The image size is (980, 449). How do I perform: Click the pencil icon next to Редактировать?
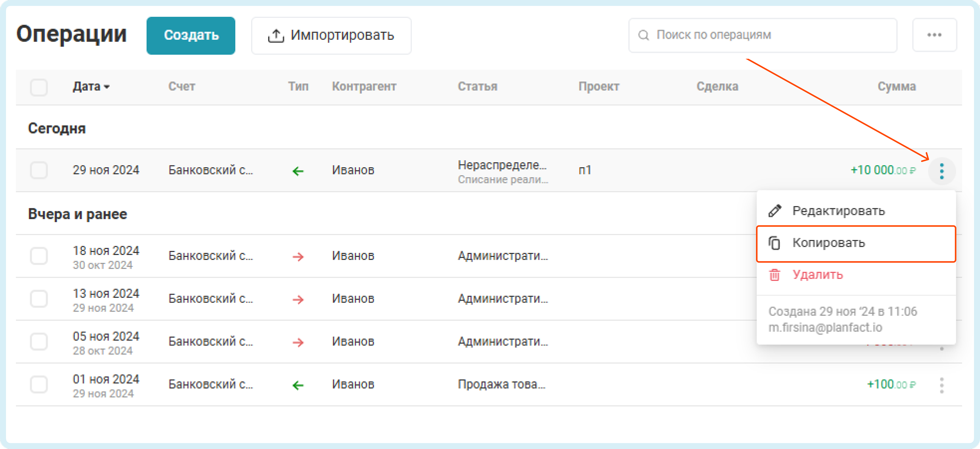[x=775, y=211]
